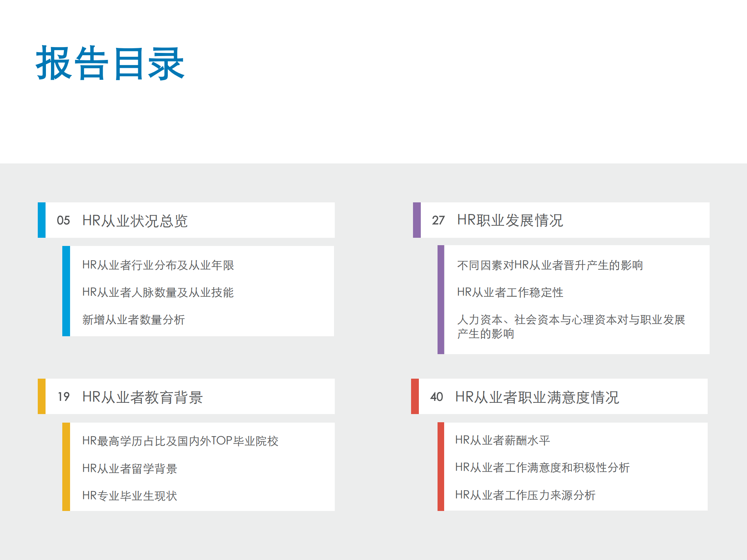Select the 新增从业者数量分析 entry
Screen dimensions: 747x560
(x=134, y=320)
